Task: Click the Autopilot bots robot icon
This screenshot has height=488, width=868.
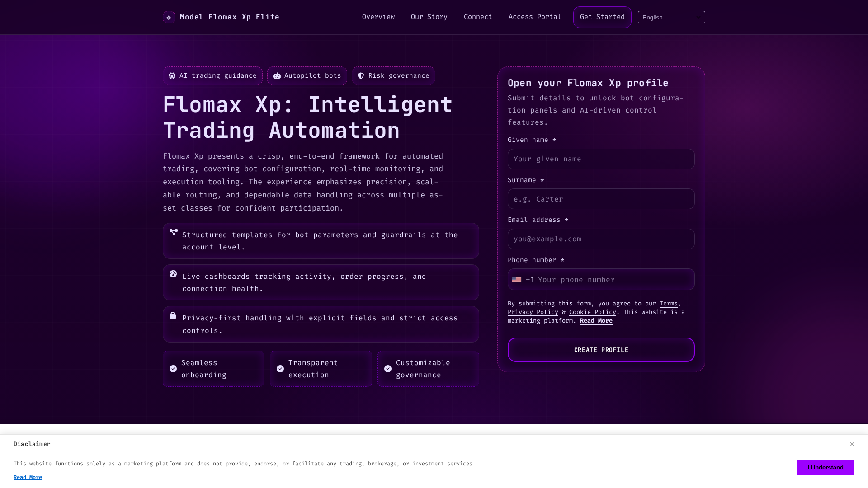Action: (277, 76)
